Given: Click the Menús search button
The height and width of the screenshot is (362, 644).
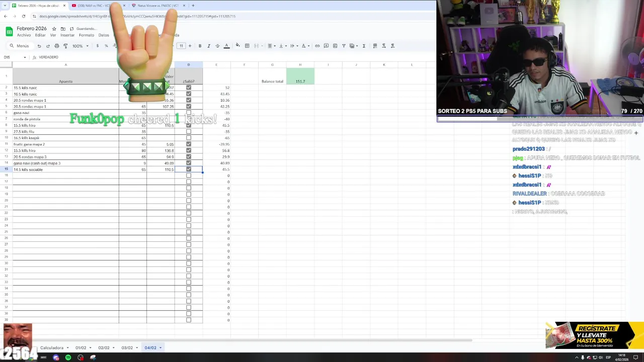Looking at the screenshot, I should [x=20, y=46].
